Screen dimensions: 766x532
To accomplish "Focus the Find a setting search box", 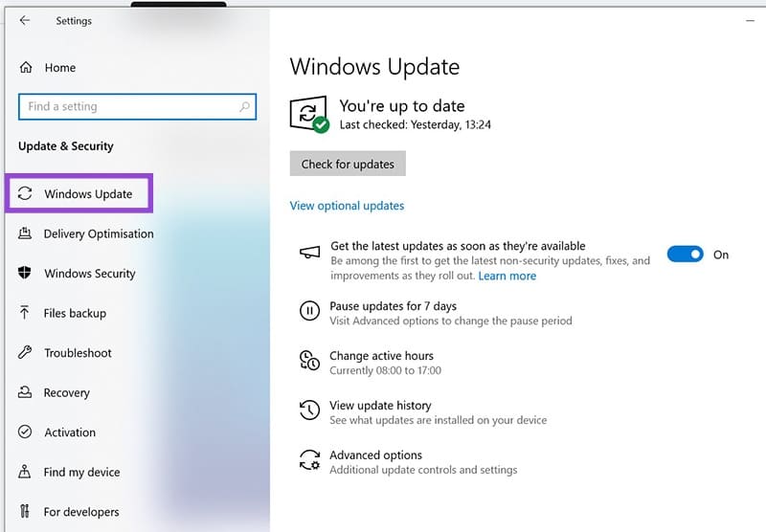I will click(129, 107).
